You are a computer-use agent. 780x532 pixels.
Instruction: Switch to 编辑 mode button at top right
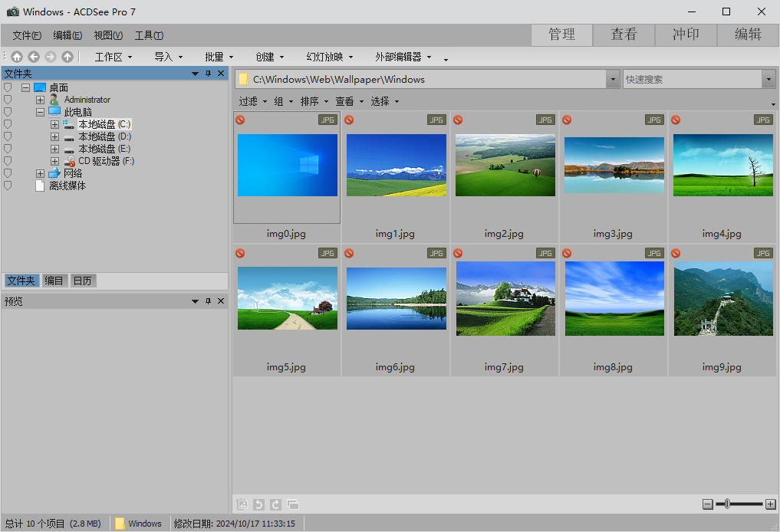coord(748,34)
